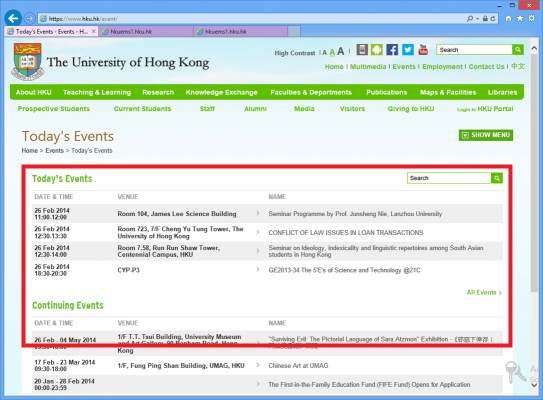Open Knowledge Exchange menu
543x400 pixels.
coord(222,92)
